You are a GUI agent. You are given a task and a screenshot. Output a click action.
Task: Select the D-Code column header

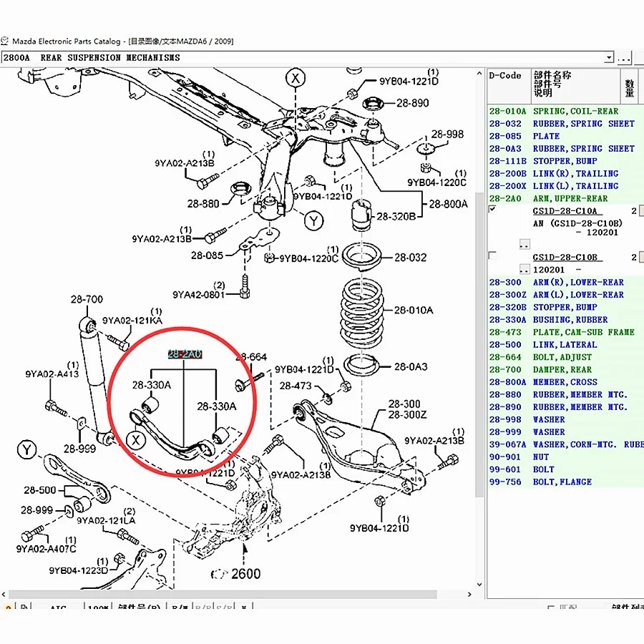point(509,85)
